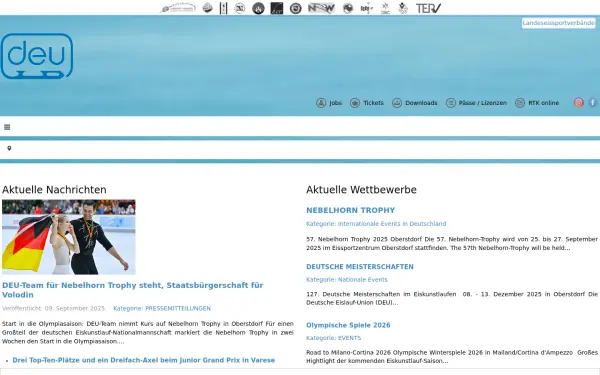Click the Aktuelle Wettbewerbe heading
The height and width of the screenshot is (375, 600).
361,189
